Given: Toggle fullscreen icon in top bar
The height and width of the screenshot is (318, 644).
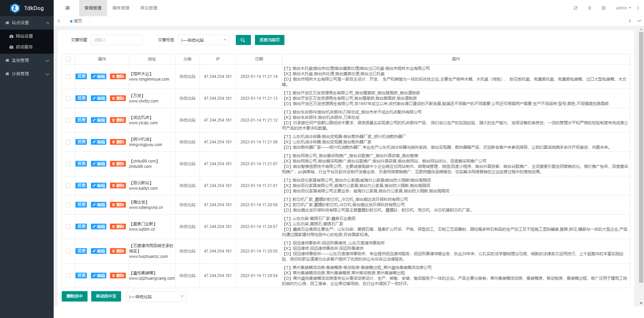Looking at the screenshot, I should coord(604,8).
